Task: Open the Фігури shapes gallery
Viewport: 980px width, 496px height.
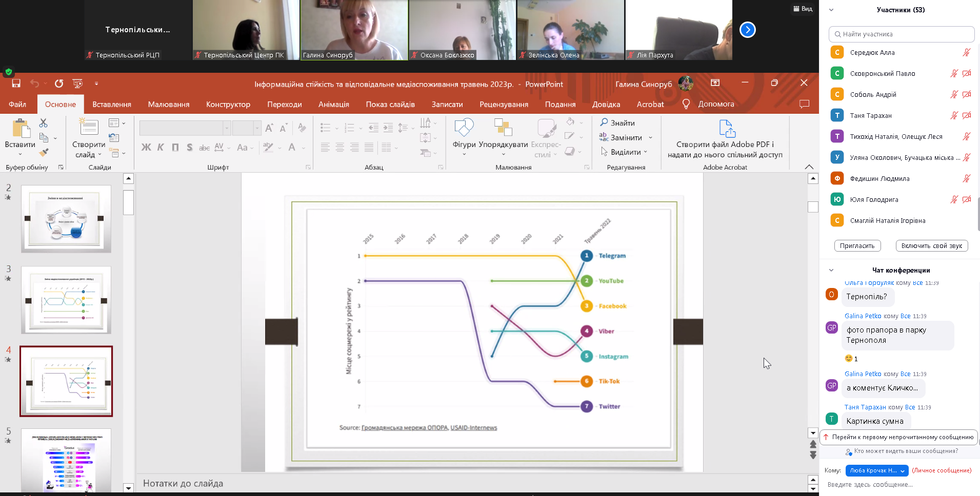Action: click(x=464, y=136)
